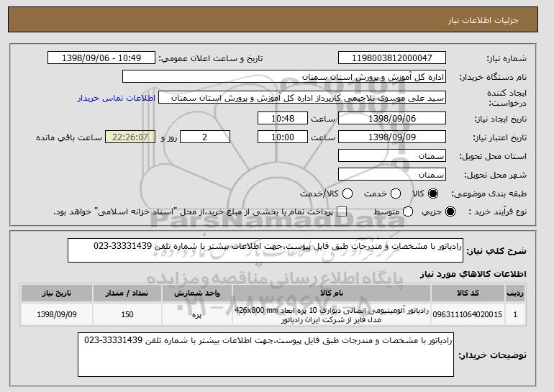Viewport: 554px width, 392px height.
Task: Click the ساعت باقی مانده label
Action: click(69, 137)
